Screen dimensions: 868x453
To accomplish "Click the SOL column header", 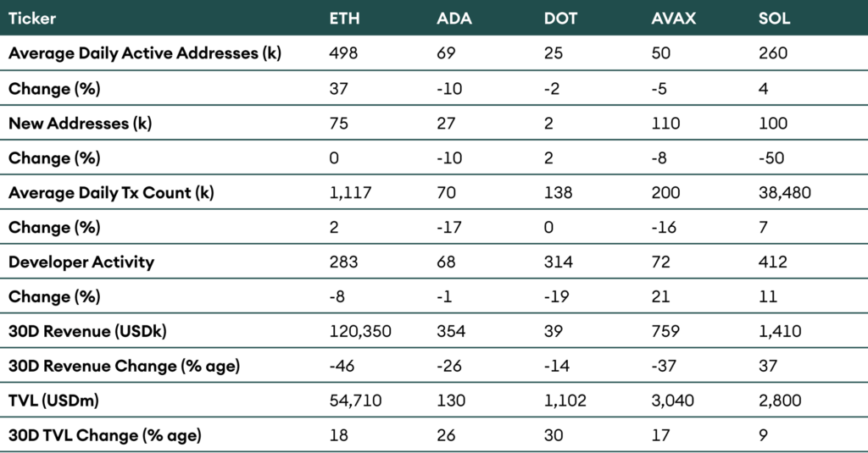I will tap(774, 18).
